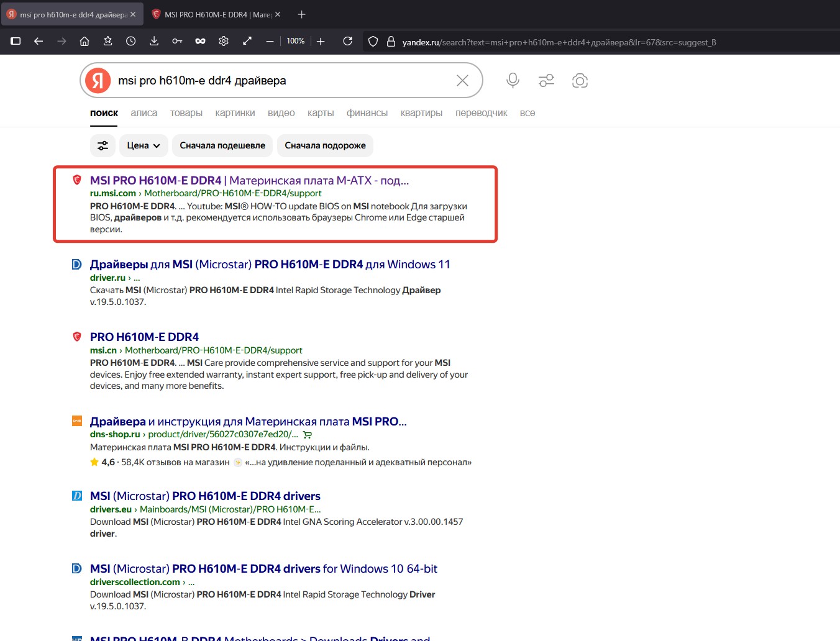Switch to the алиса tab

click(144, 113)
